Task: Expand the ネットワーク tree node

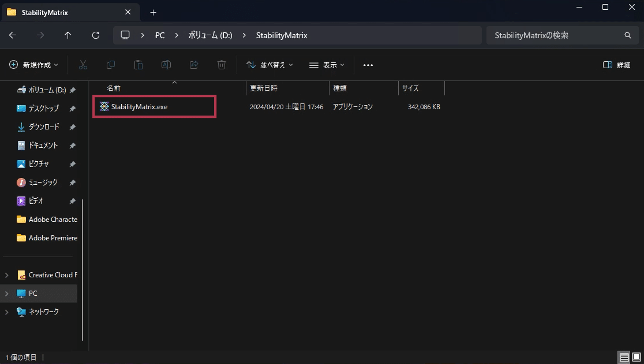Action: click(6, 312)
